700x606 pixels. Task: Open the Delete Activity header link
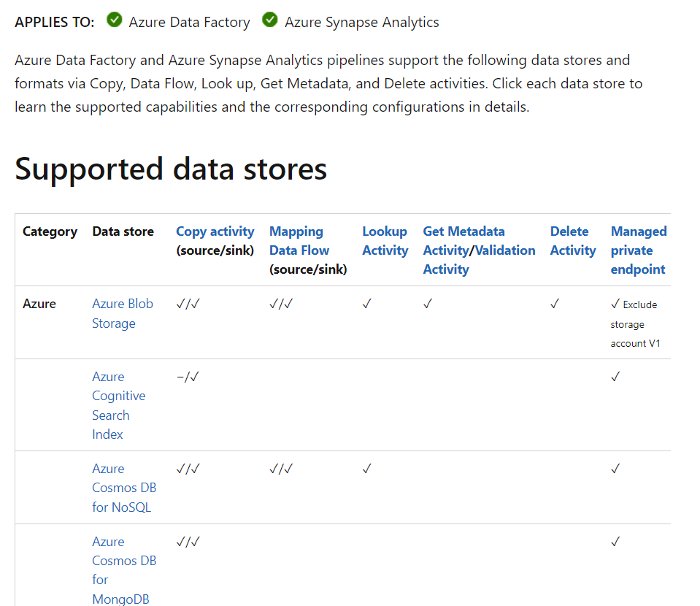tap(573, 241)
